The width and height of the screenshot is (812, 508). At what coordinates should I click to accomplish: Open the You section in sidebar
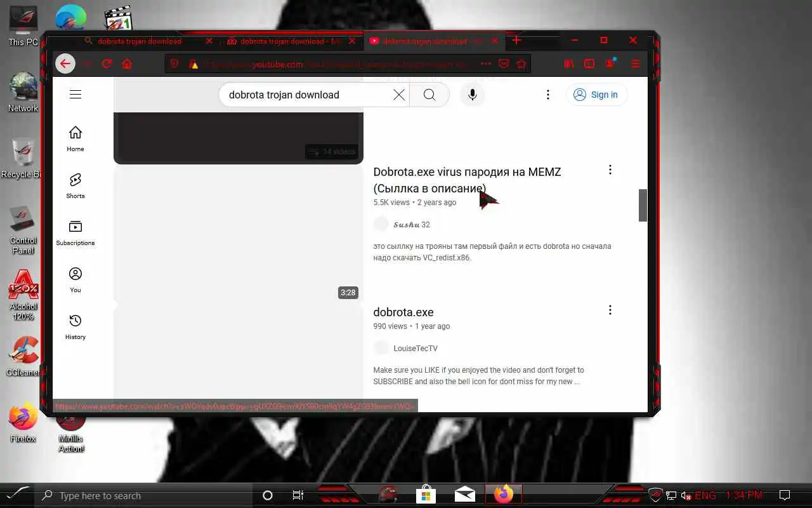point(75,279)
